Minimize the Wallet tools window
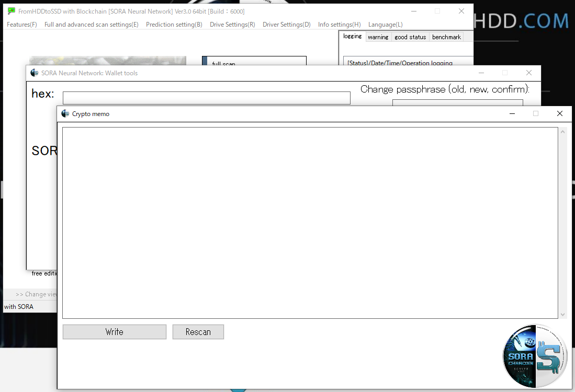Image resolution: width=575 pixels, height=392 pixels. click(x=481, y=73)
